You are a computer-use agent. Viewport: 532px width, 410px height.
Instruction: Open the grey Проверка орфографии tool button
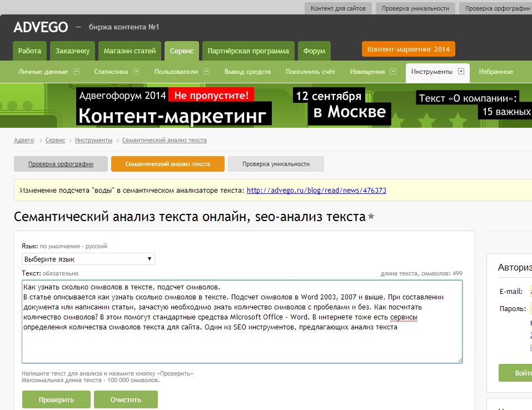tap(61, 164)
